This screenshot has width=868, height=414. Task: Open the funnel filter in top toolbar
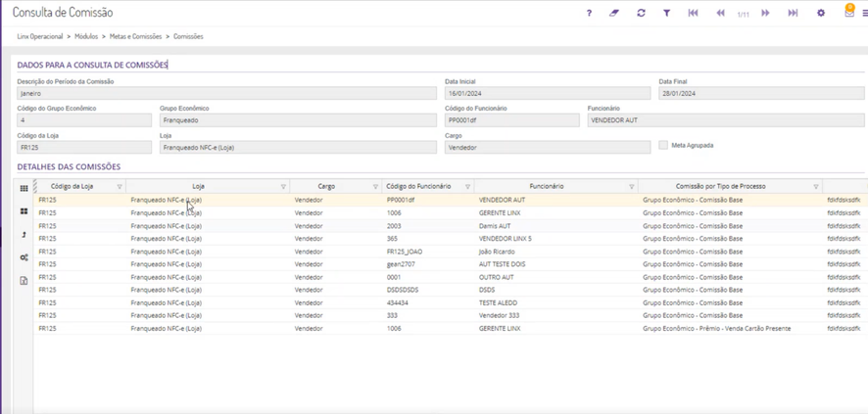tap(667, 14)
